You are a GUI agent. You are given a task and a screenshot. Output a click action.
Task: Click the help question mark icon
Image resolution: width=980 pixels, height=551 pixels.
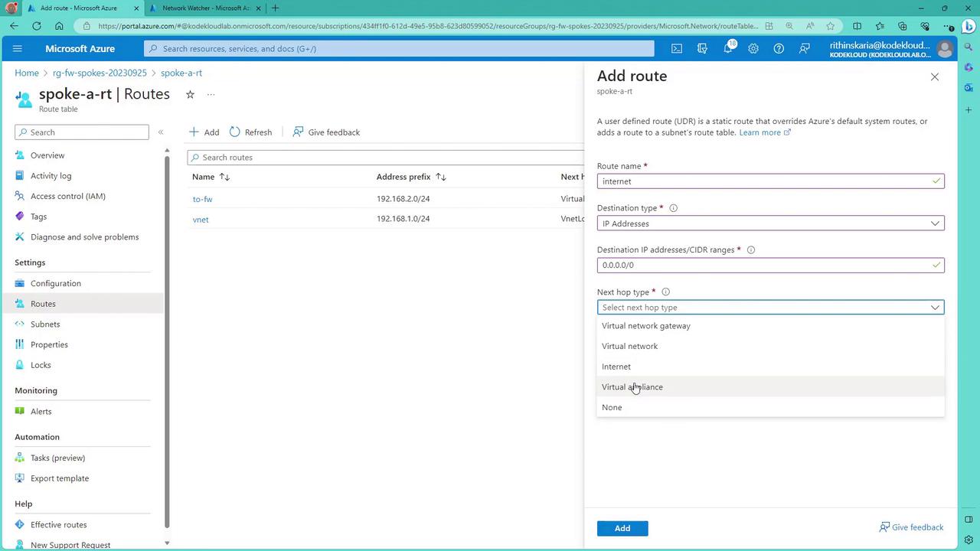779,48
